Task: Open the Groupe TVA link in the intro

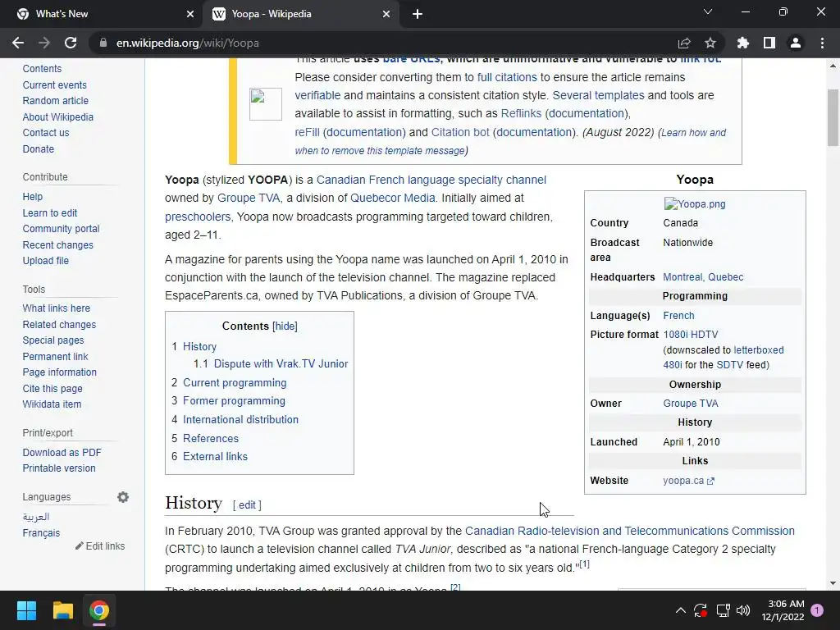Action: (249, 199)
